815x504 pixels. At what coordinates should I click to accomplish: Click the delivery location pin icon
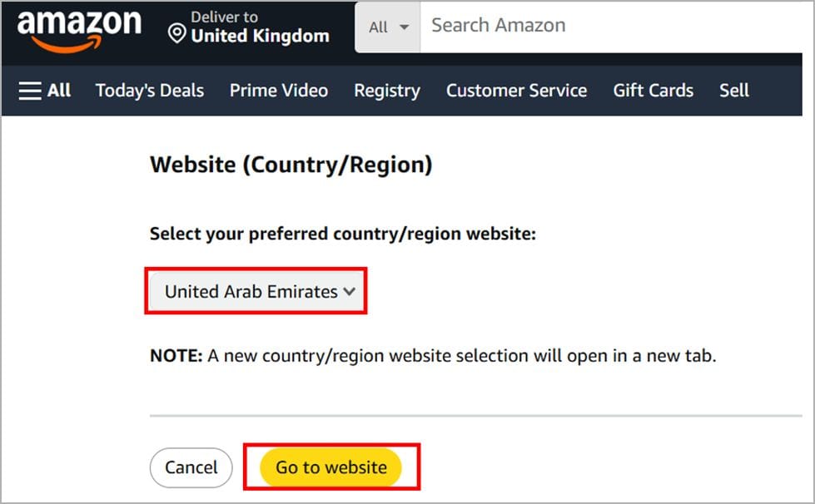click(x=176, y=34)
